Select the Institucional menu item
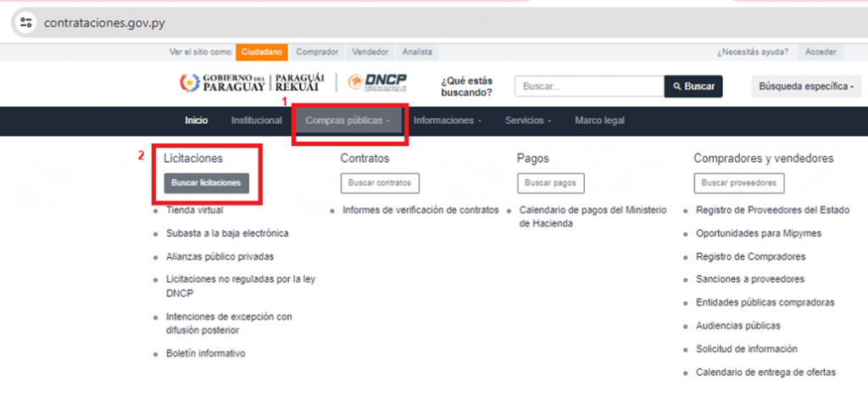This screenshot has height=398, width=868. pos(256,121)
